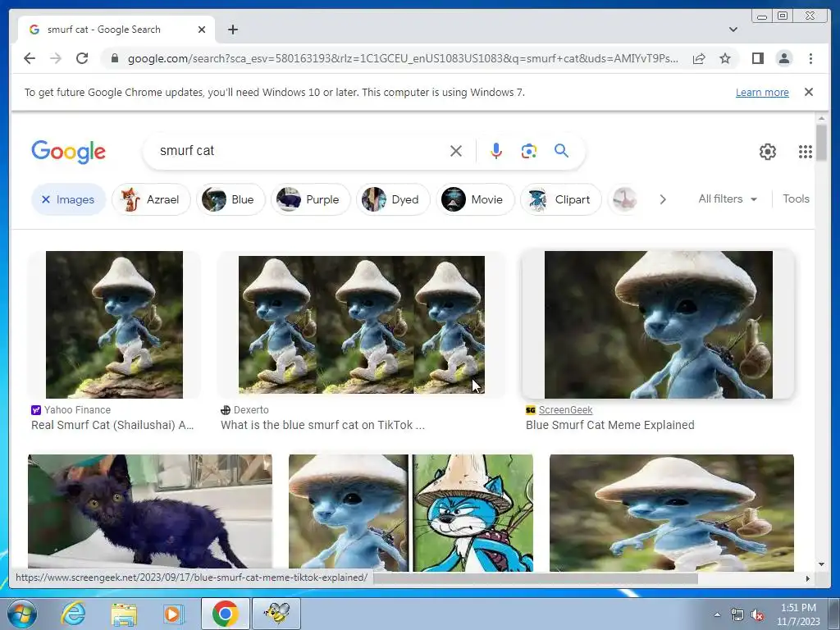Open a new browser tab
This screenshot has height=630, width=840.
(232, 30)
